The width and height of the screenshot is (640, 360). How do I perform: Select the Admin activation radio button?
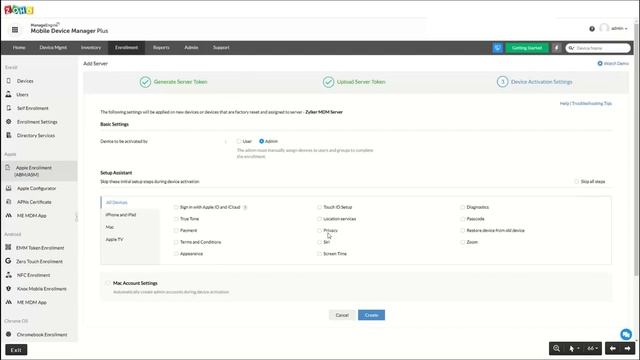pos(262,141)
